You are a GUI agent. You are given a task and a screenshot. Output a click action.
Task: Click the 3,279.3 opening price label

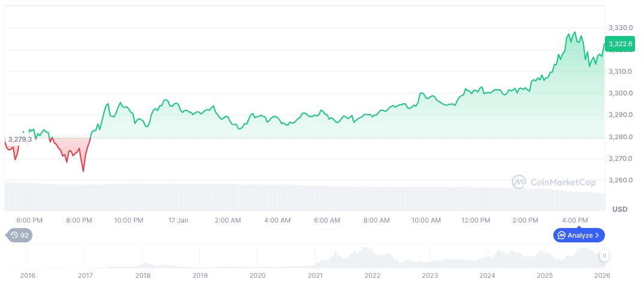[x=20, y=139]
